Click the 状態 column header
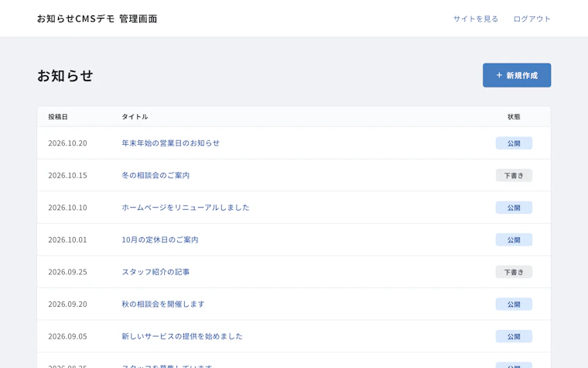588x368 pixels. (514, 117)
